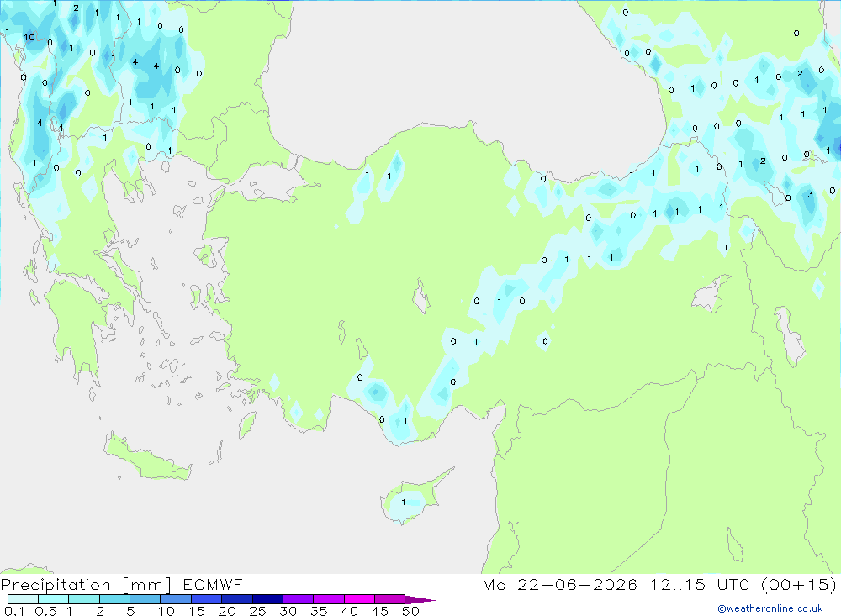The width and height of the screenshot is (841, 616).
Task: Click the '50' legend scale label
Action: 410,611
